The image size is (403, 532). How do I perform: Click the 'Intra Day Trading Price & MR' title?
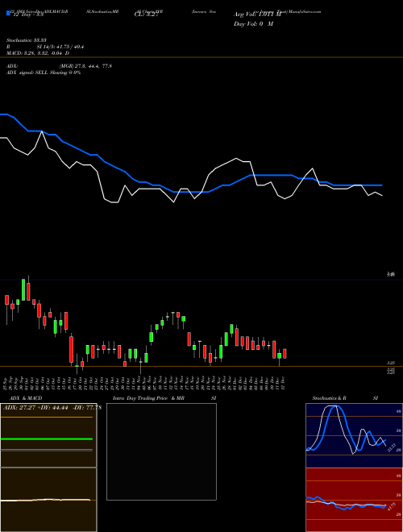tap(148, 398)
